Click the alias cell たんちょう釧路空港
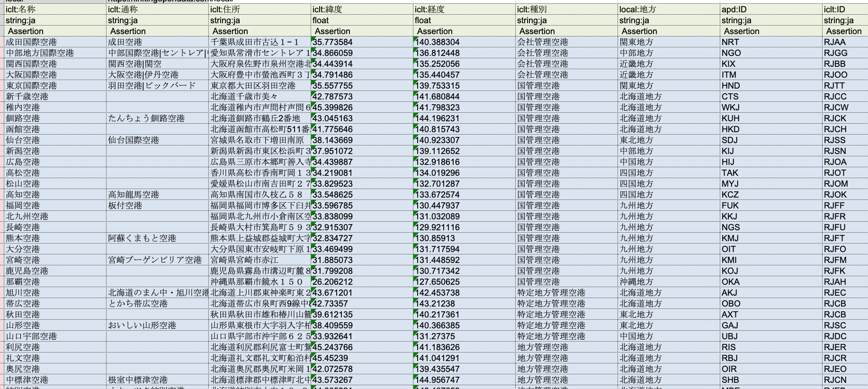Image resolution: width=868 pixels, height=389 pixels. pos(158,118)
